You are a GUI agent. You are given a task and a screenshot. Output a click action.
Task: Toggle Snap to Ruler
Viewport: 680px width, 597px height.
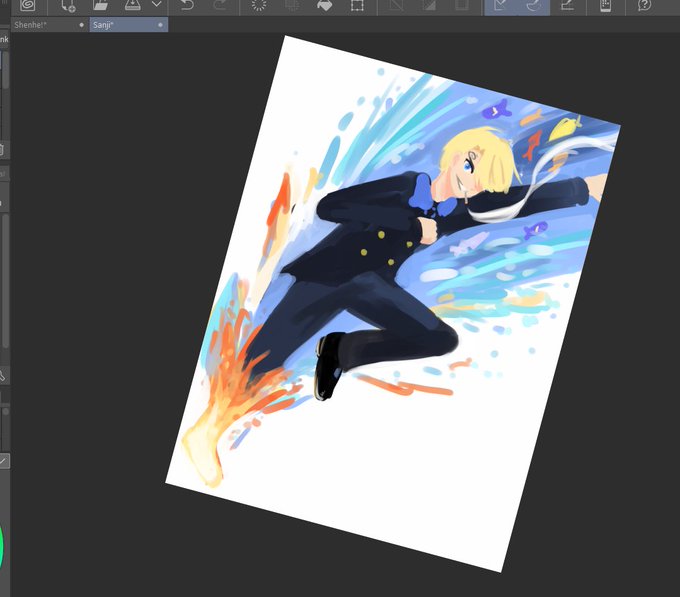coord(501,6)
